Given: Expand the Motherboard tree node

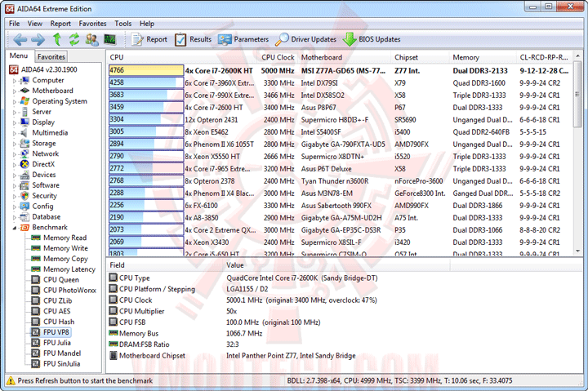Looking at the screenshot, I should 15,91.
